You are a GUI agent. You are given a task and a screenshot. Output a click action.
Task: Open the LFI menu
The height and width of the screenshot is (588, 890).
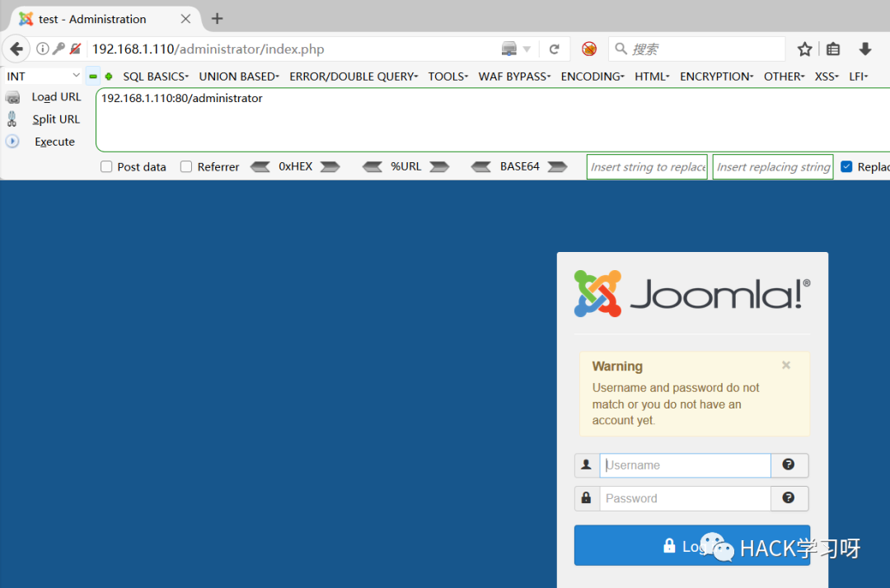(858, 77)
